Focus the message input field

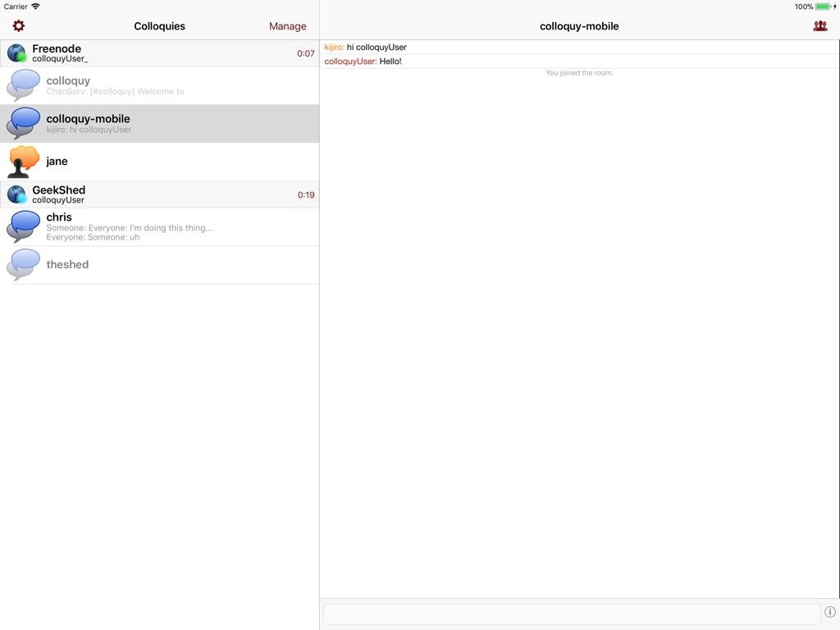[572, 614]
